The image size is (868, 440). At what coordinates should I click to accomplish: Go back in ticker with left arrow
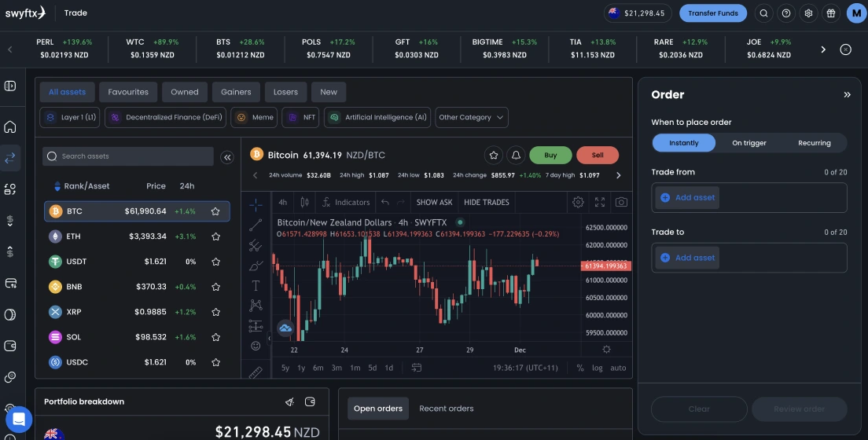(10, 49)
